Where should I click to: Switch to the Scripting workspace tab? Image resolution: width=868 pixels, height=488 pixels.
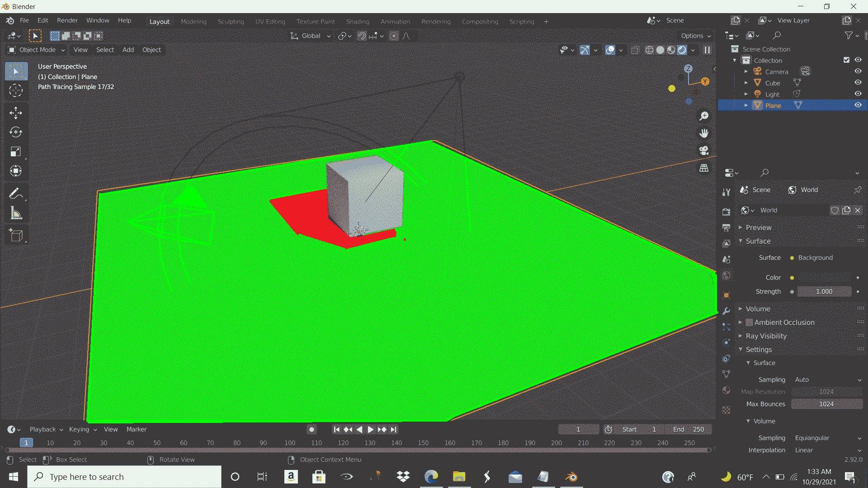(522, 22)
